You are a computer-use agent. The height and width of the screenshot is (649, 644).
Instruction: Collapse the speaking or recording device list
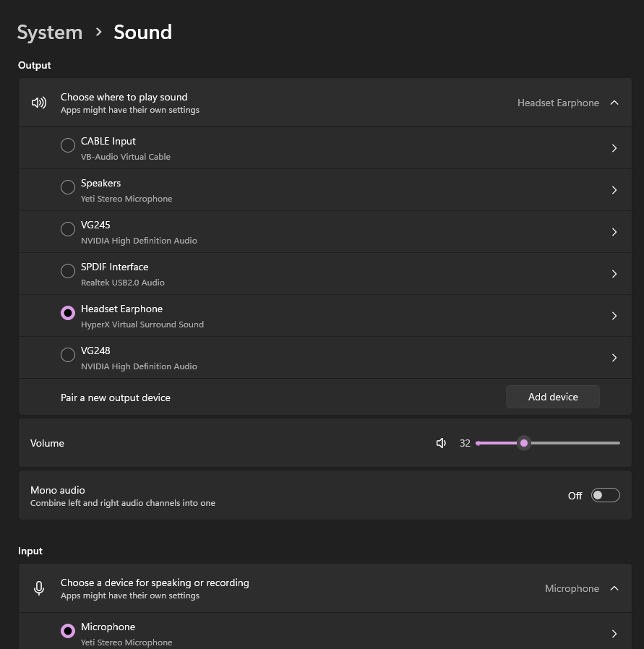(614, 588)
